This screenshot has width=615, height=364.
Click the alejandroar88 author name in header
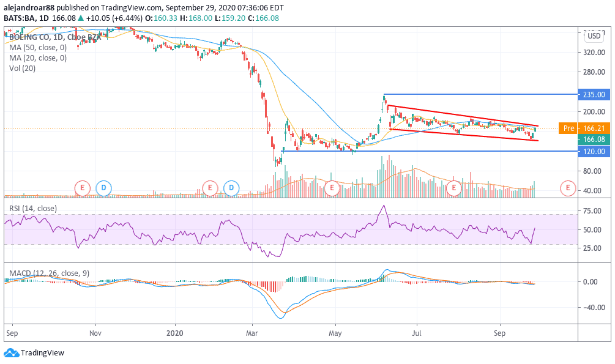coord(29,7)
